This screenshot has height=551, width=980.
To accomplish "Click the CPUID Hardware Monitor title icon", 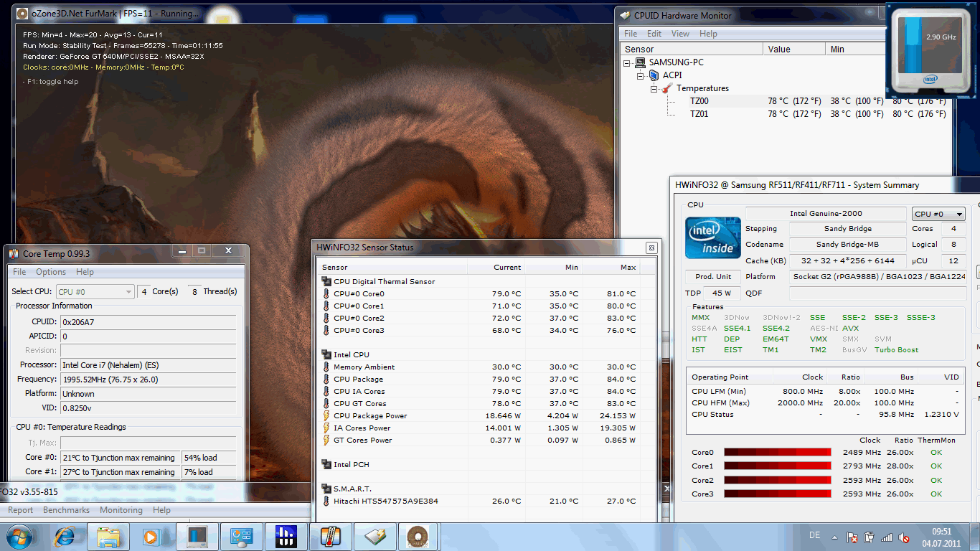I will [626, 15].
